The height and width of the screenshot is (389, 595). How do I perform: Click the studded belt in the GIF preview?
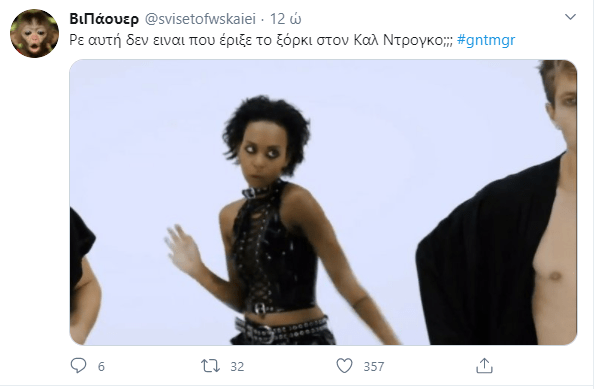(x=281, y=330)
